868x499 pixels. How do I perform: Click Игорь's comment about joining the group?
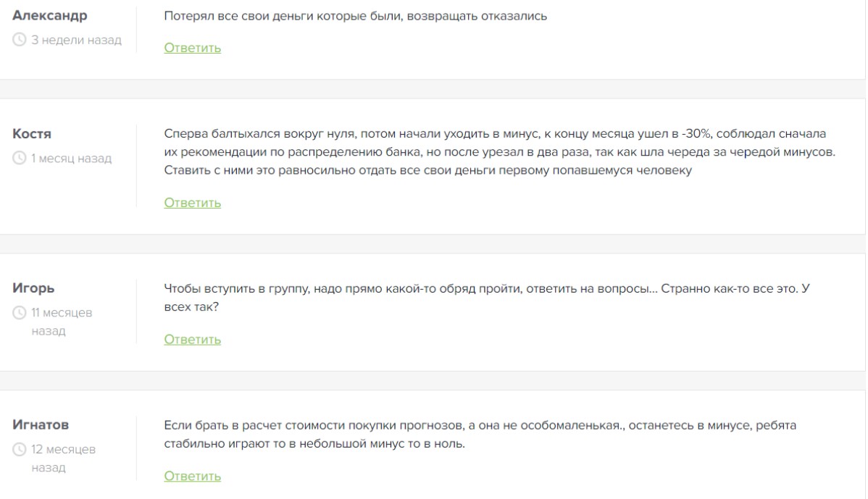[487, 298]
